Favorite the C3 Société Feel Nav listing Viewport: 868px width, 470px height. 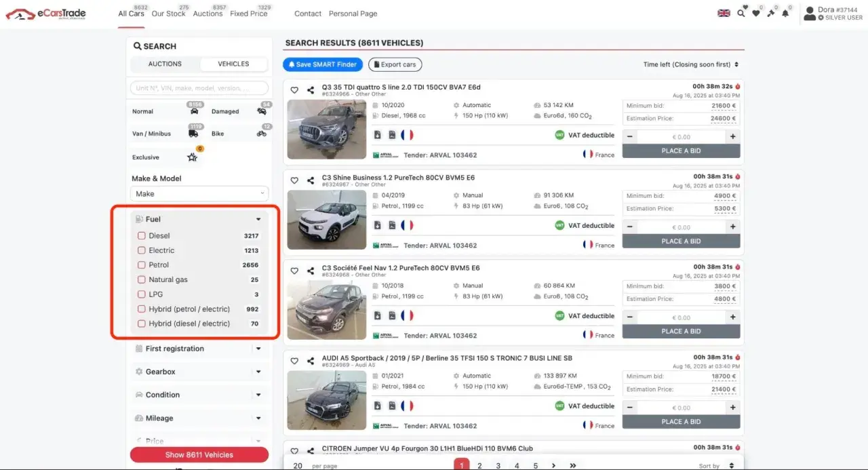(x=294, y=271)
